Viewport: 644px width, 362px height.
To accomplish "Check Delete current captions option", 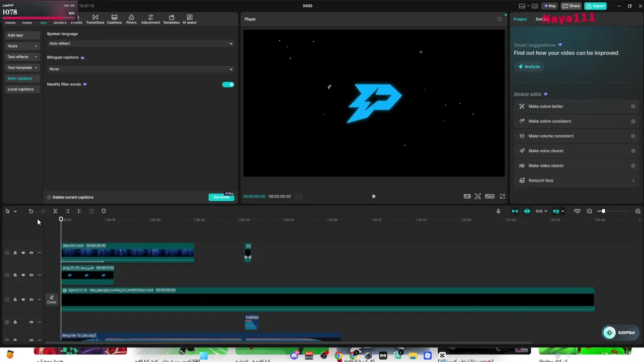I will coord(49,197).
